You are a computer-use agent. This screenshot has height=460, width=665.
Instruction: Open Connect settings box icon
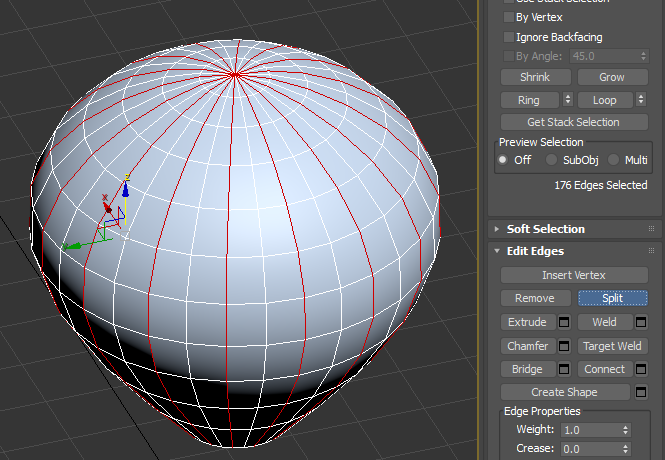[x=641, y=369]
